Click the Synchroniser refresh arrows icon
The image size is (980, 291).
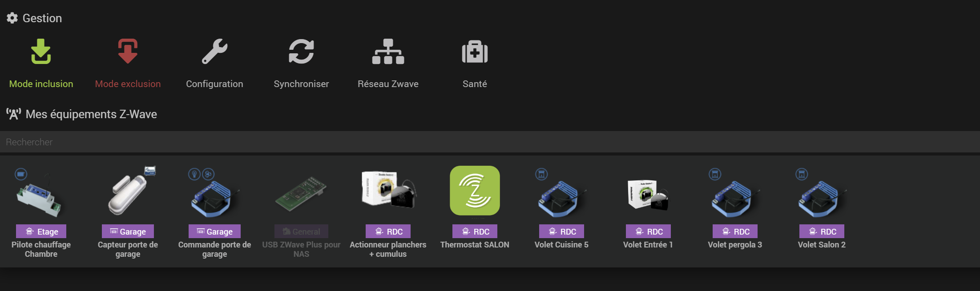(x=301, y=52)
